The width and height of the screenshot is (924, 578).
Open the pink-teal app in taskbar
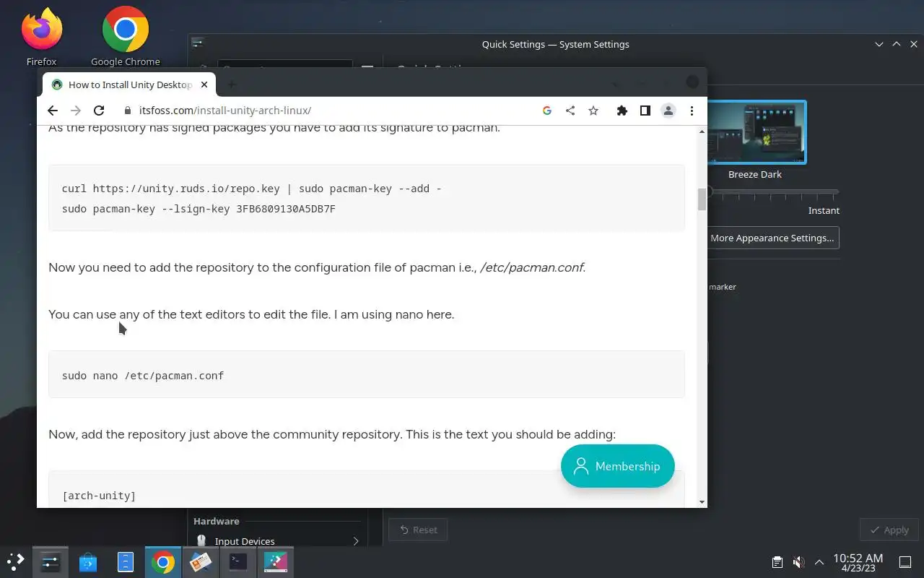pos(276,561)
